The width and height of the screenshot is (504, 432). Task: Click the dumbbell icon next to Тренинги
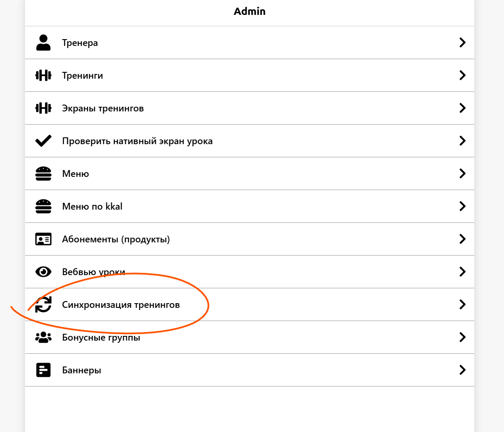43,76
